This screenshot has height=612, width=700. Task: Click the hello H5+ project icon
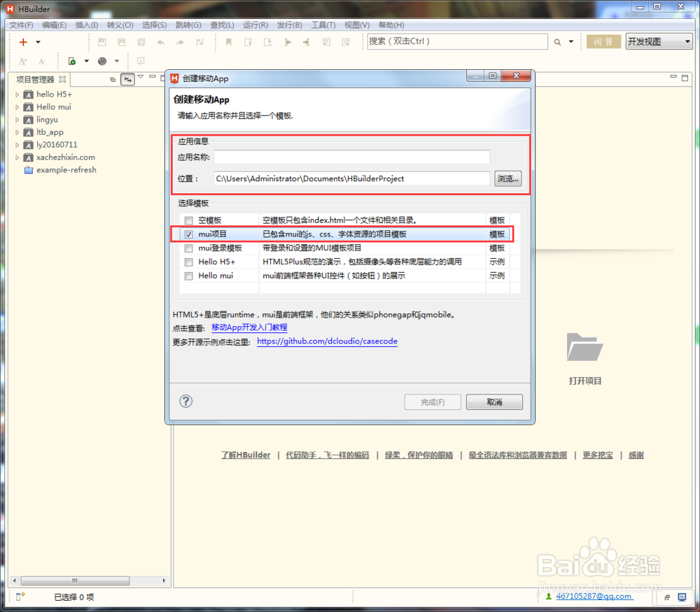(29, 94)
